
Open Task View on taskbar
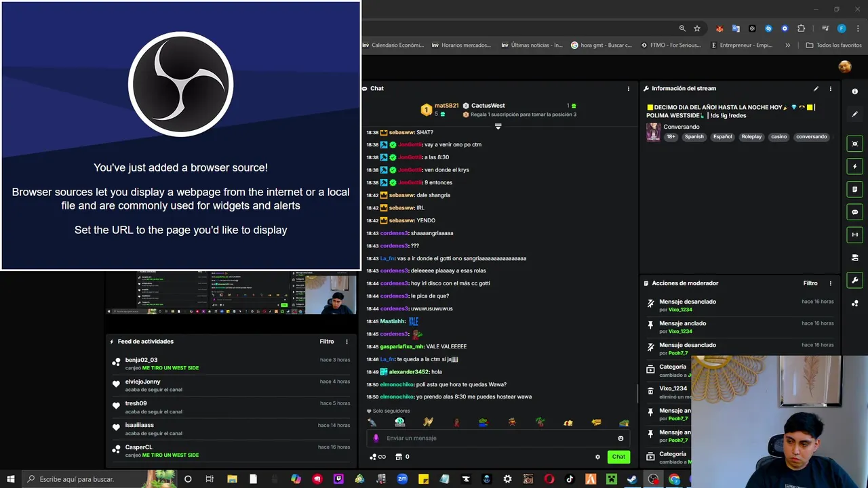click(210, 479)
